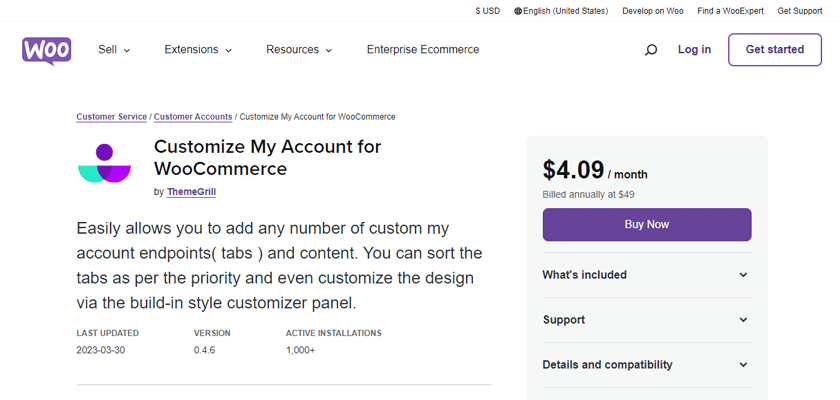Expand Details and compatibility section
The image size is (840, 400).
pyautogui.click(x=646, y=365)
